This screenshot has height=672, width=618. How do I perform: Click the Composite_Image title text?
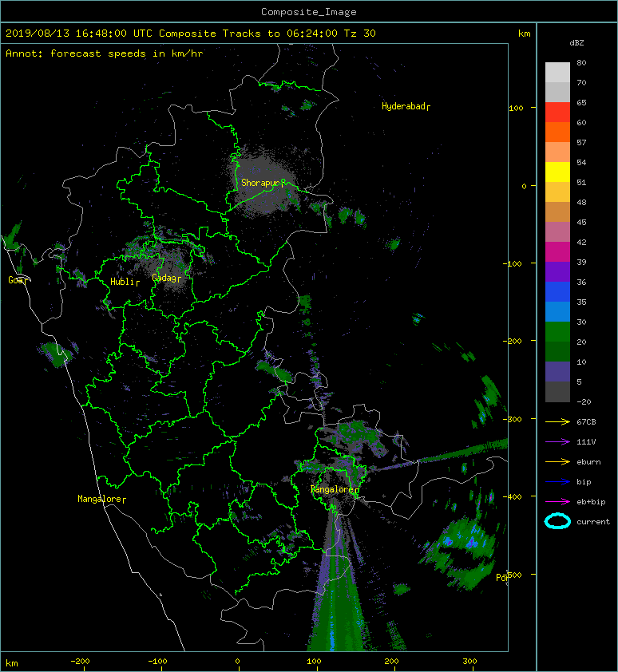click(309, 12)
